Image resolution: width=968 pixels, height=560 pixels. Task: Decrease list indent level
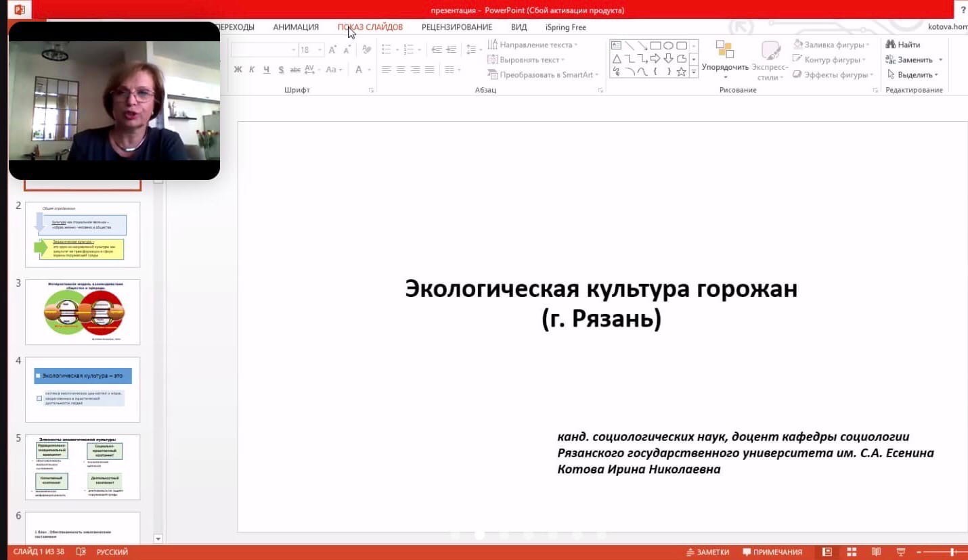[x=437, y=49]
